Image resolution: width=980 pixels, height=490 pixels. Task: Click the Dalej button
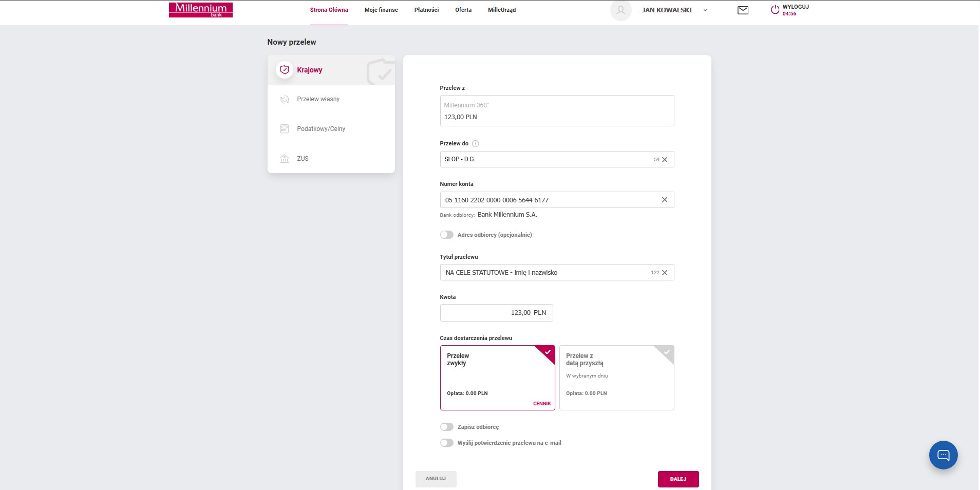(x=678, y=479)
